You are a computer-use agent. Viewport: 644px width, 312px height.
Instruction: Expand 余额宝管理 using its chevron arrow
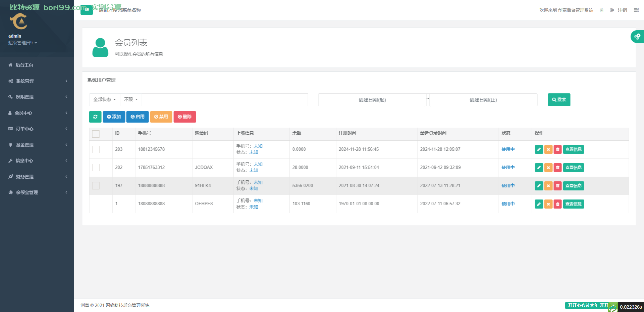pos(66,192)
